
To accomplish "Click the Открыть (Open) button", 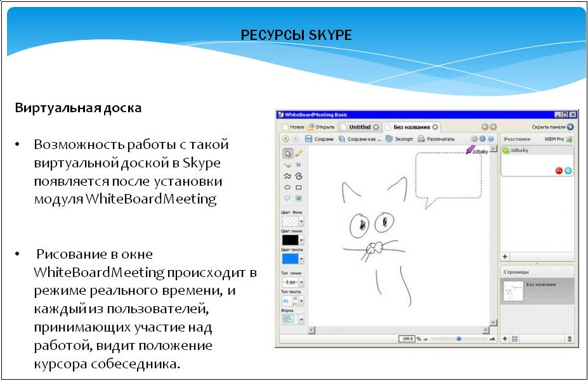I will pos(321,127).
